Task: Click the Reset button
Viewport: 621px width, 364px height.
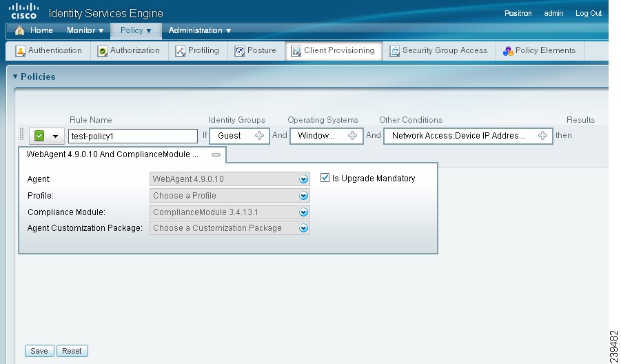Action: pyautogui.click(x=72, y=351)
